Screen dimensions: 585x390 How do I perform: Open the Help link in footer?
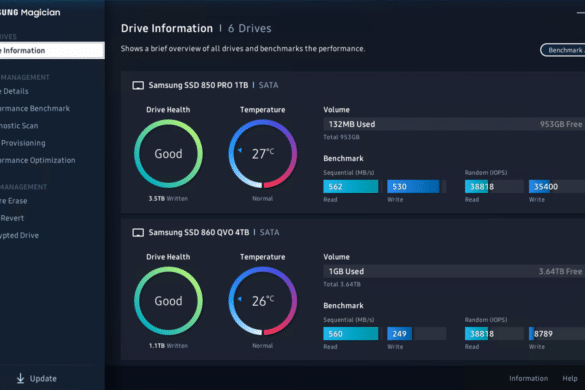570,378
